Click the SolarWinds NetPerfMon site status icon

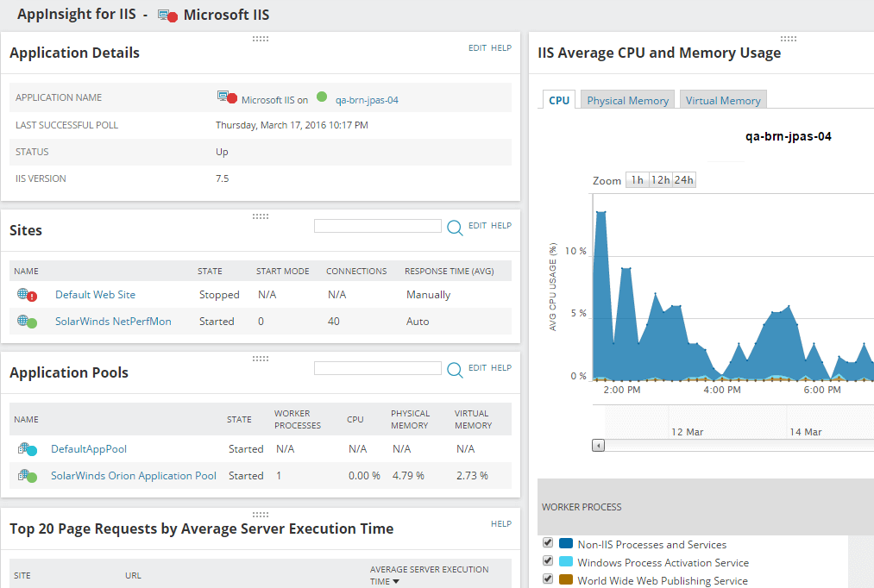(27, 322)
